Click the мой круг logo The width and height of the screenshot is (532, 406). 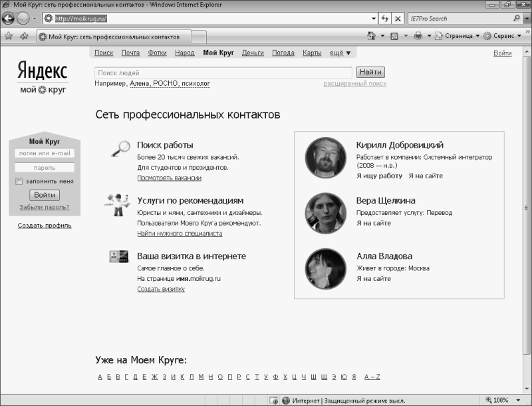coord(43,90)
